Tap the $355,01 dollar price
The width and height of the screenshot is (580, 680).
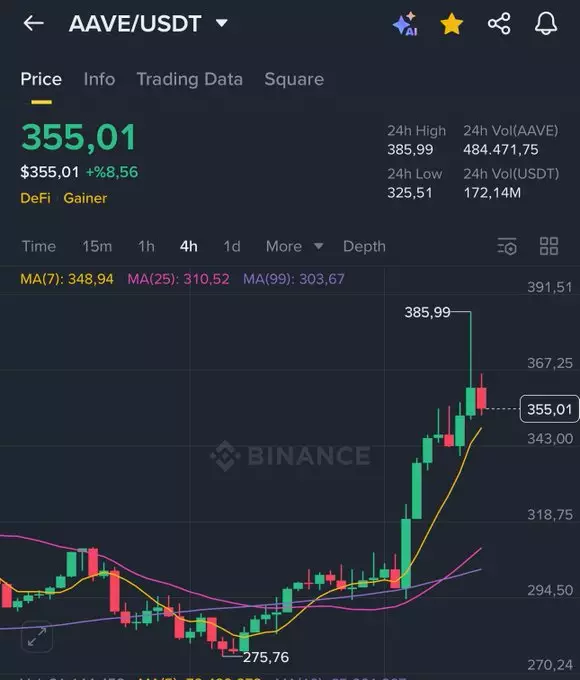coord(49,172)
